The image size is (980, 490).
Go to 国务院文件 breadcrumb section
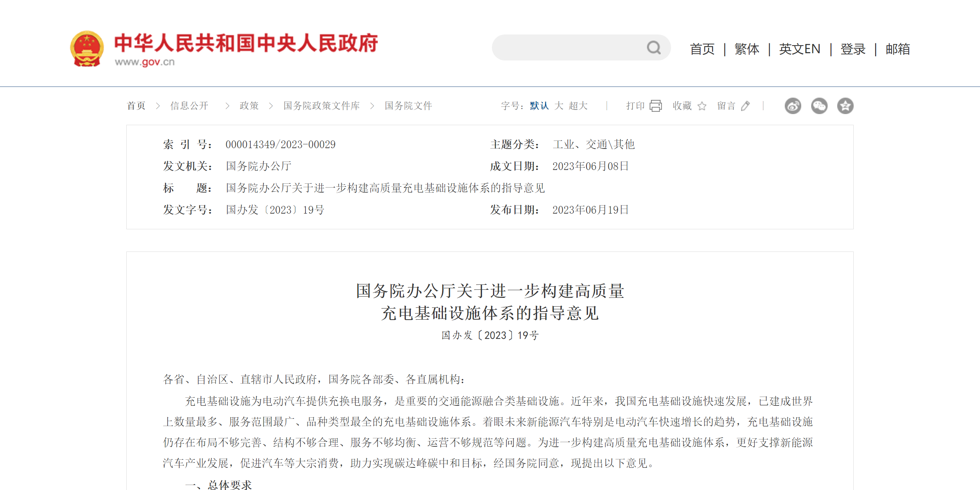408,106
